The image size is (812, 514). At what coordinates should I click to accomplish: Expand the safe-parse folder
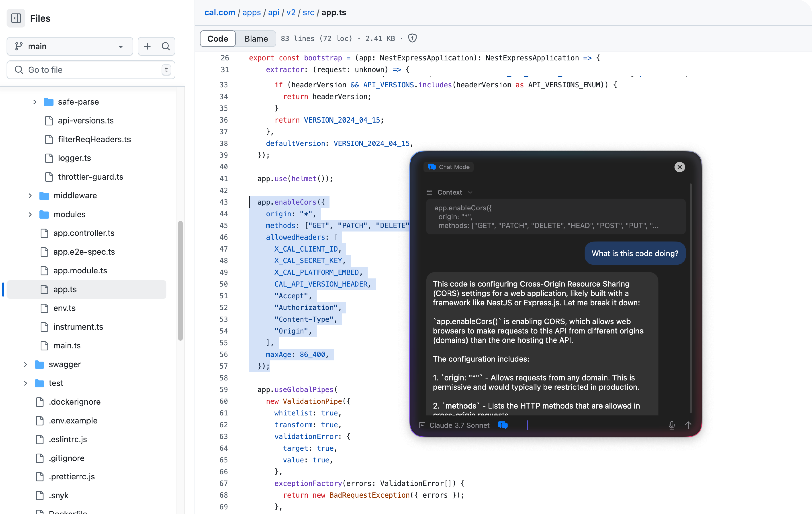35,102
